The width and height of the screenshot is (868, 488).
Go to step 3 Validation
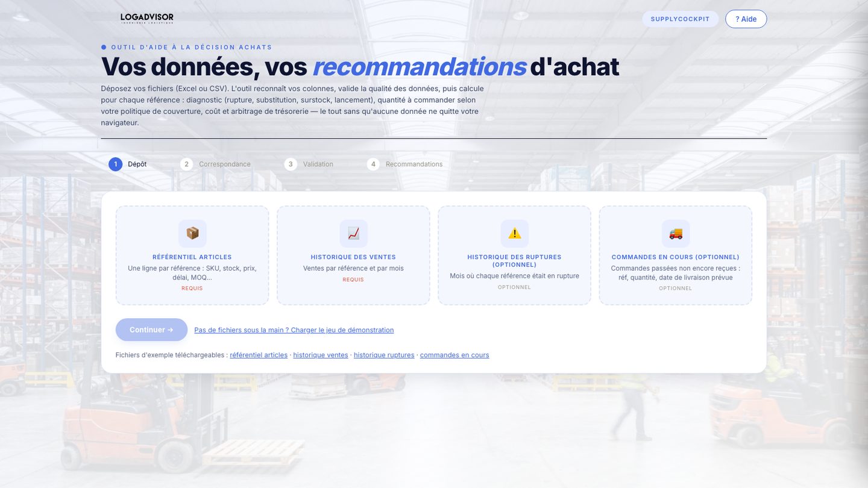(309, 164)
